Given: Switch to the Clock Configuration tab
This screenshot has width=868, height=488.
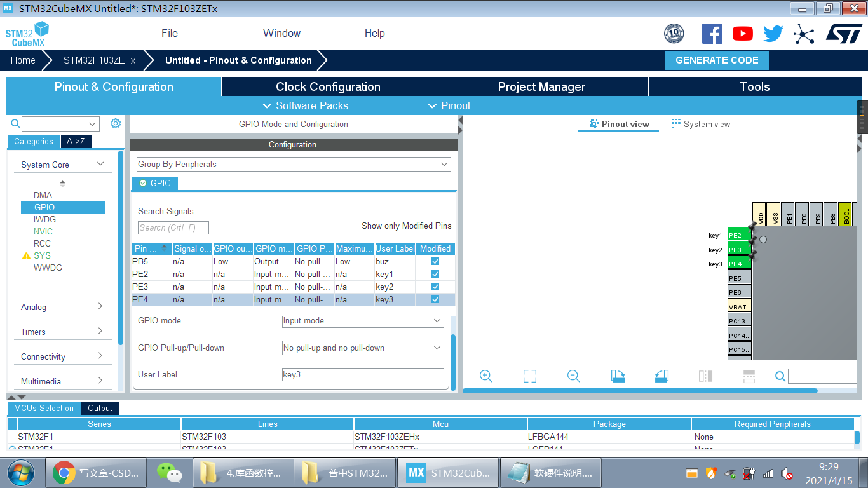Looking at the screenshot, I should pos(328,86).
